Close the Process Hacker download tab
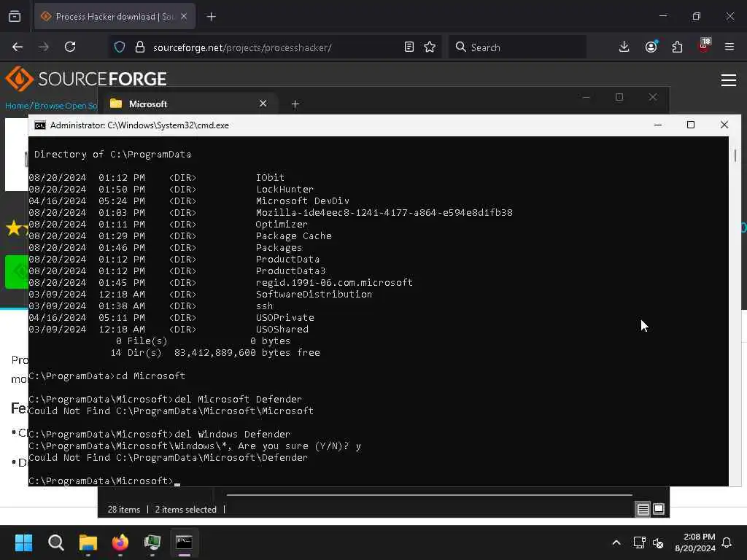Viewport: 747px width, 560px height. coord(184,17)
